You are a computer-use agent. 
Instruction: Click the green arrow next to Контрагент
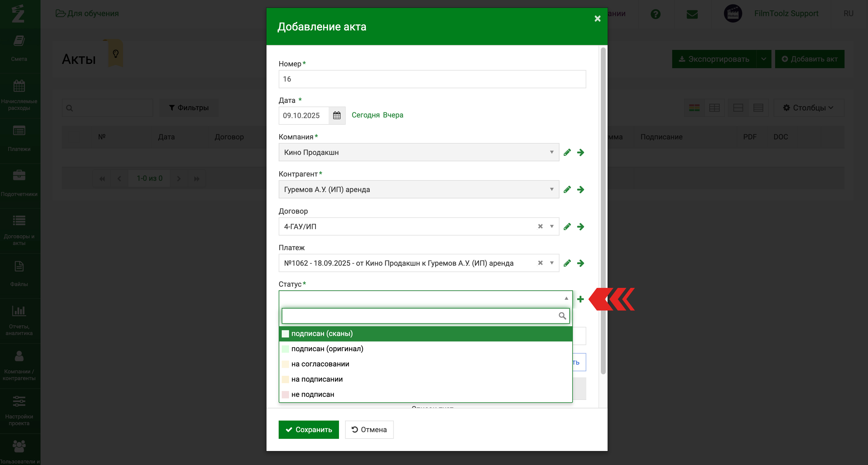click(580, 190)
